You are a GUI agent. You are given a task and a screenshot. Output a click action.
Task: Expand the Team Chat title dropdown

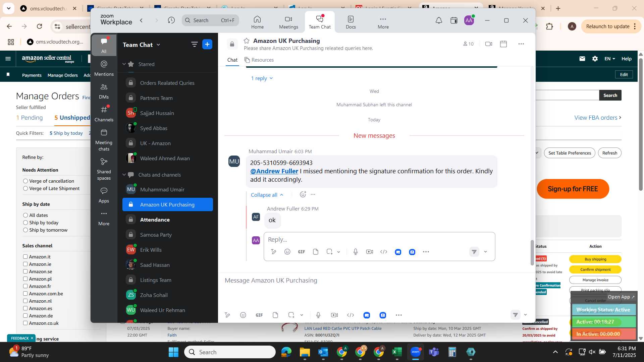coord(158,45)
